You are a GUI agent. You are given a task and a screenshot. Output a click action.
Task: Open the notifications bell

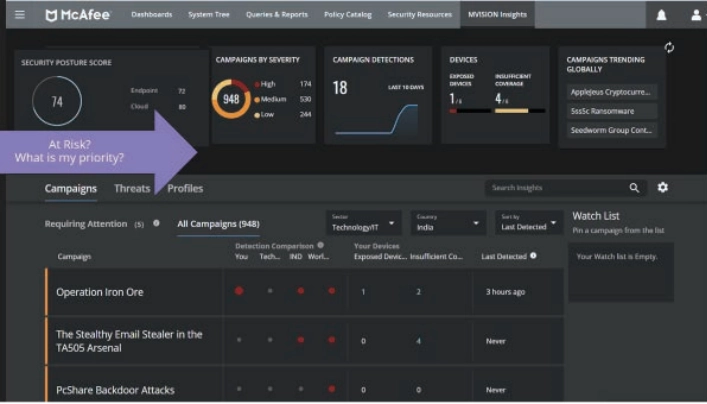661,15
